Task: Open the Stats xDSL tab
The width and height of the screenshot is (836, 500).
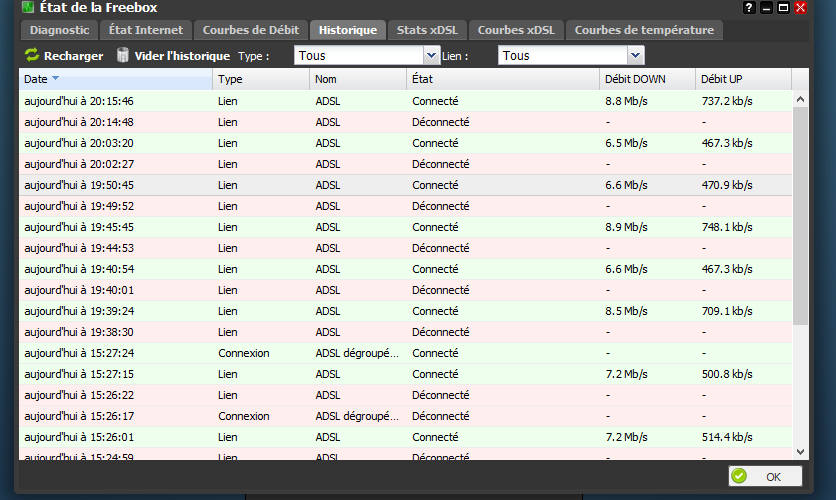Action: click(x=427, y=30)
